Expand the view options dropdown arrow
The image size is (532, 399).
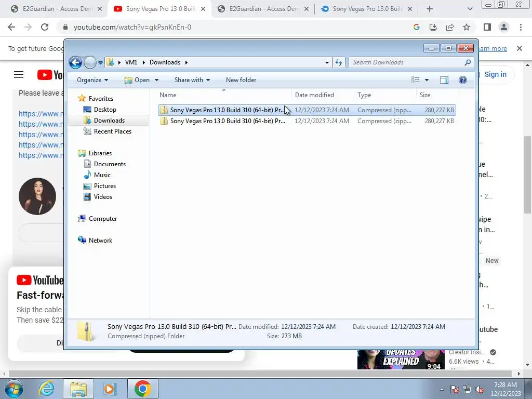pos(427,80)
